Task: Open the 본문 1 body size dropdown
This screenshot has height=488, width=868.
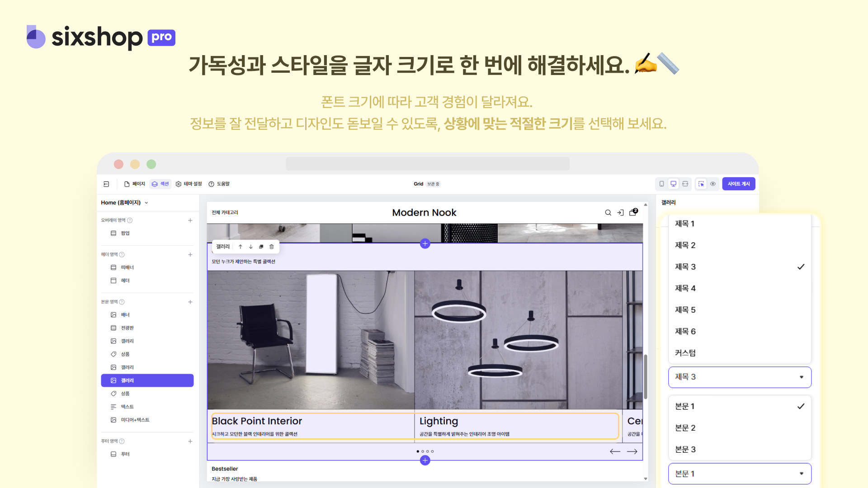Action: (740, 474)
